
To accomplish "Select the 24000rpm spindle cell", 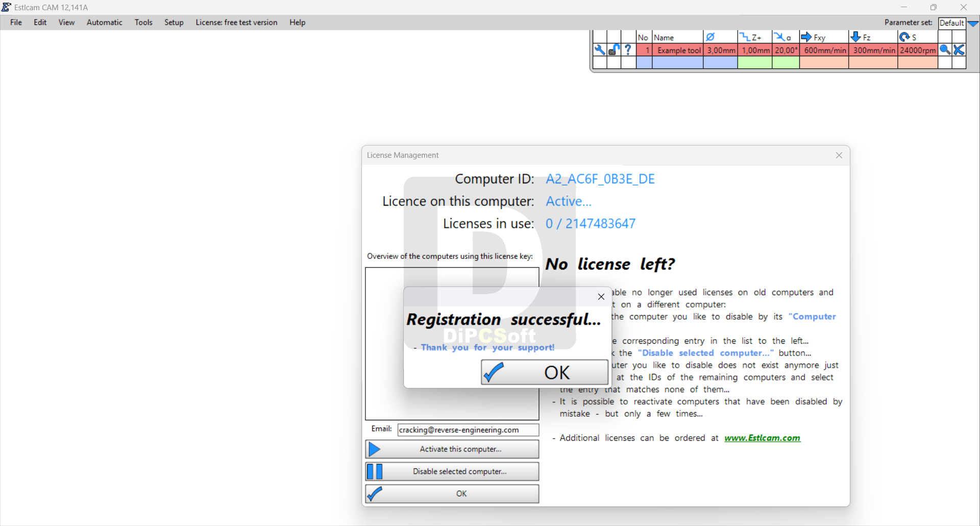I will [918, 50].
